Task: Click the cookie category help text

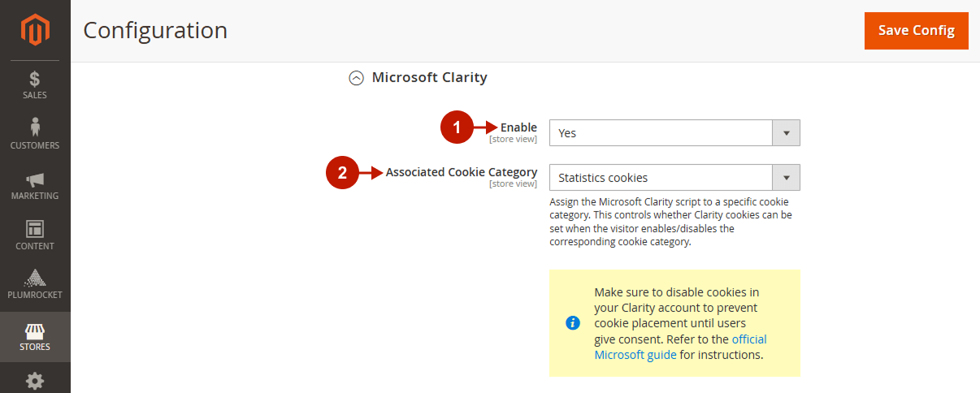Action: [x=670, y=221]
